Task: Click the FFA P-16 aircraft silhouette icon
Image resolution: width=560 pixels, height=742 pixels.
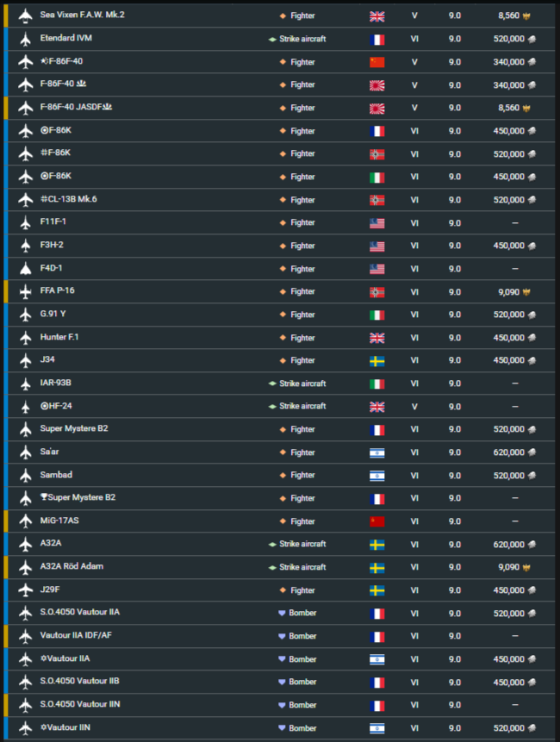Action: [x=25, y=291]
